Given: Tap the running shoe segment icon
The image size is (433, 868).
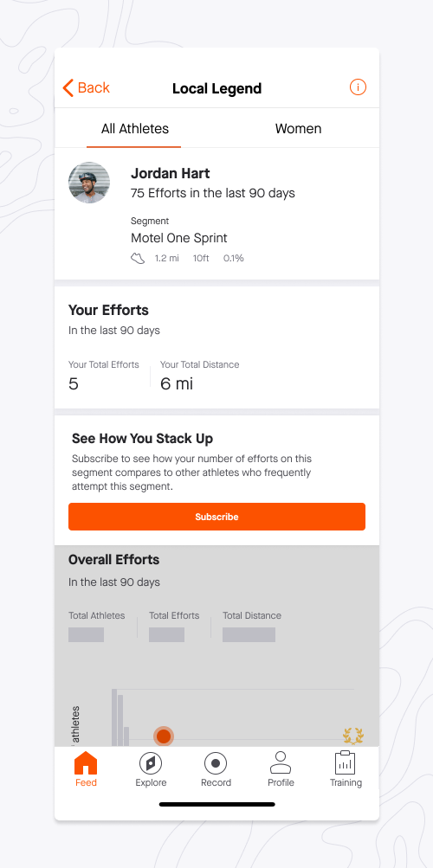Looking at the screenshot, I should pos(138,259).
